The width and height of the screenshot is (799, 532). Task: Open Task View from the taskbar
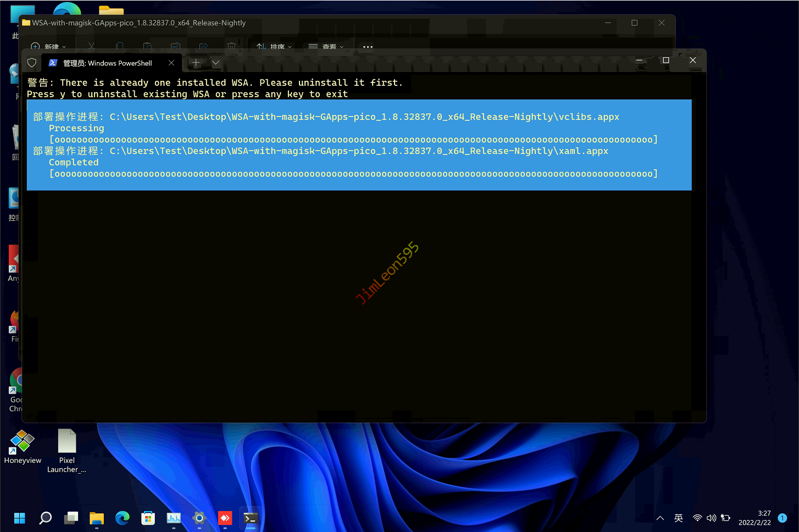[x=71, y=518]
